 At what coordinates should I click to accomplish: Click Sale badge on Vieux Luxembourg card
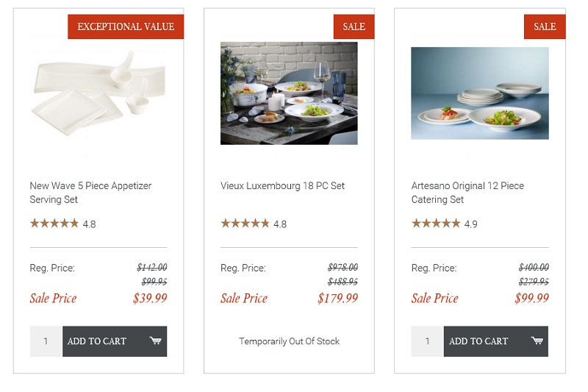(354, 26)
